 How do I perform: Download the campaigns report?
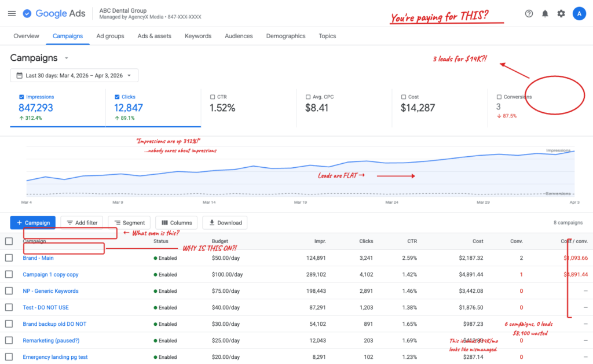pyautogui.click(x=225, y=223)
